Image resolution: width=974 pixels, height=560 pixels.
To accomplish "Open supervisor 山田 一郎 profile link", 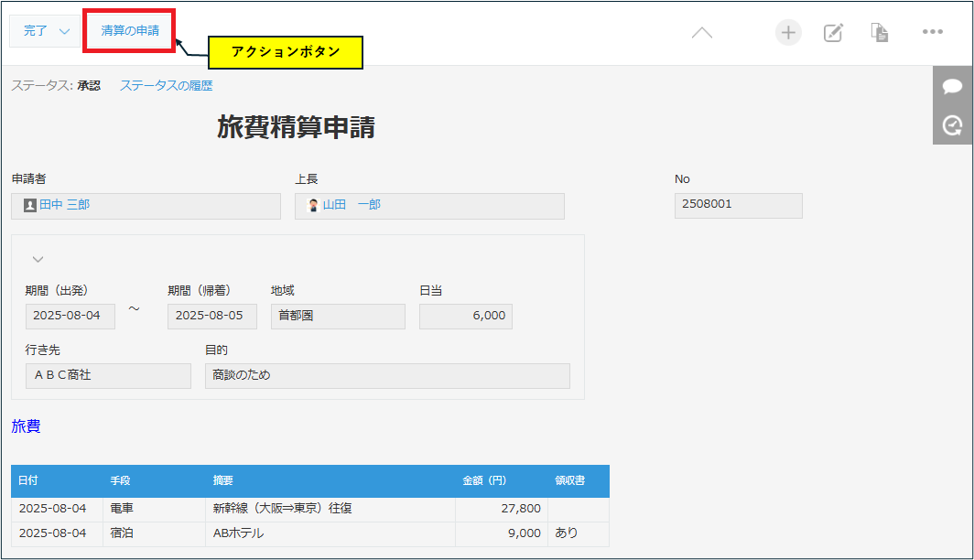I will pos(352,206).
